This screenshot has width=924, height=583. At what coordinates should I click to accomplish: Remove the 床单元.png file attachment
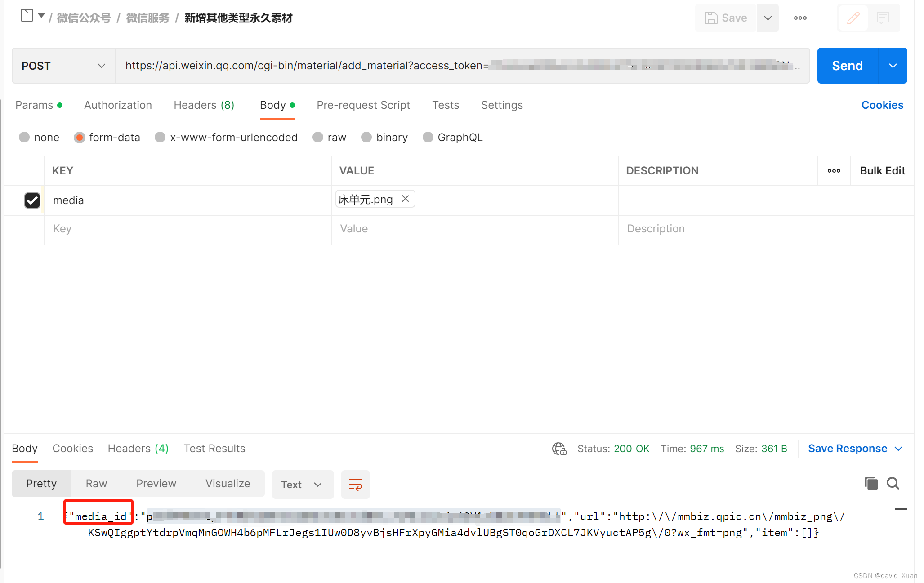405,199
